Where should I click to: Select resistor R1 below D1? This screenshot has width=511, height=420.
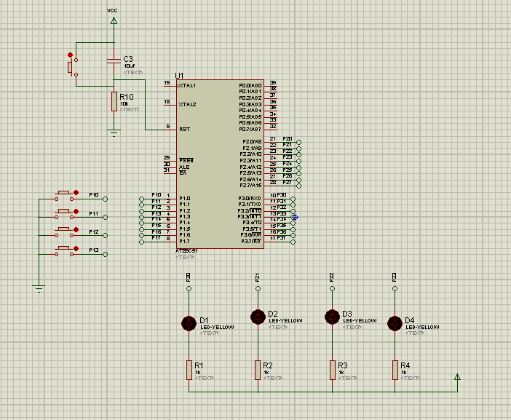(189, 369)
